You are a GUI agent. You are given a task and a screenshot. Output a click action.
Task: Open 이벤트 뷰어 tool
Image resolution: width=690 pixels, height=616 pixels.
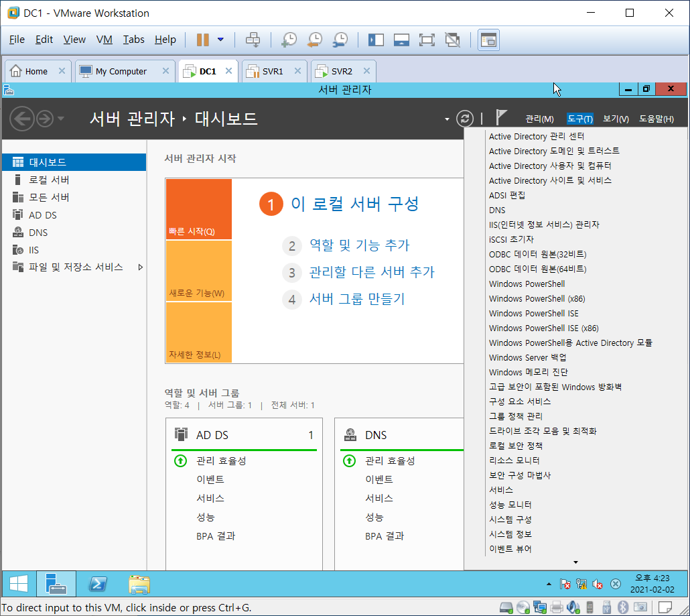point(510,549)
